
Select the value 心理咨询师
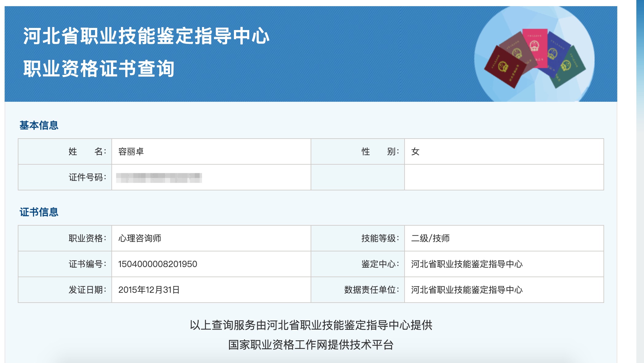click(x=140, y=238)
